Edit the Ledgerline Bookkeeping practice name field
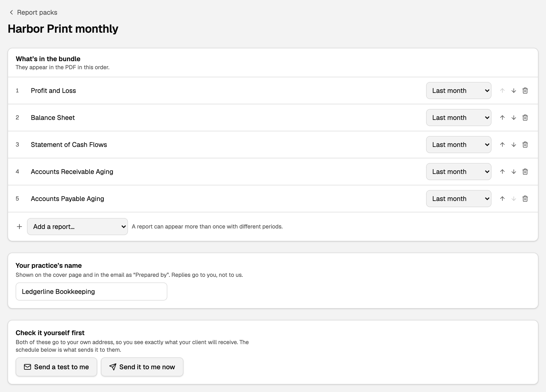This screenshot has height=392, width=546. click(x=91, y=292)
